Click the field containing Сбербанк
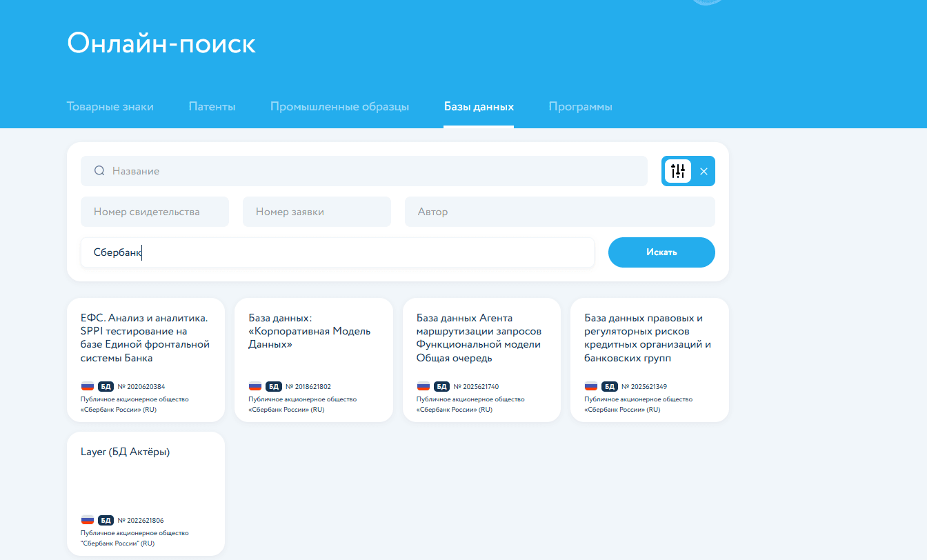This screenshot has width=927, height=560. coord(337,252)
